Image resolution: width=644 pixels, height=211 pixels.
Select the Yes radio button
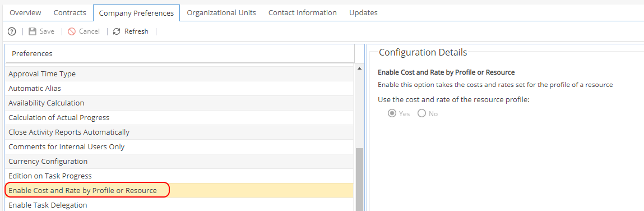pyautogui.click(x=392, y=113)
